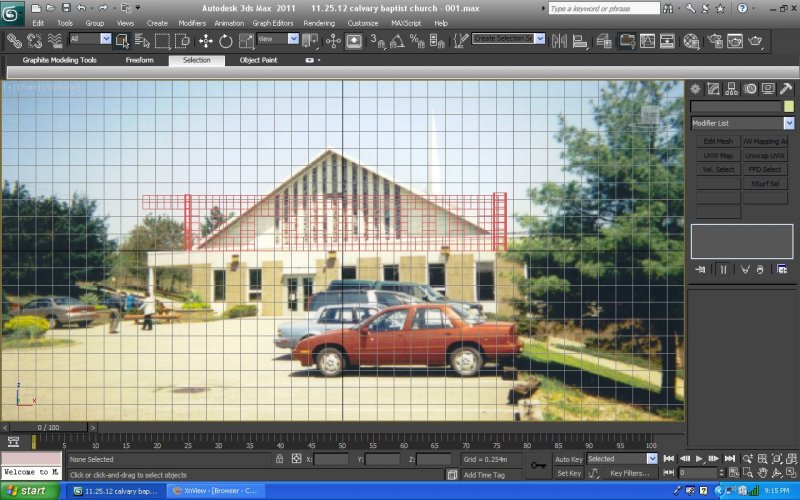Click the Unlink Selection tool
The image size is (800, 500).
34,41
